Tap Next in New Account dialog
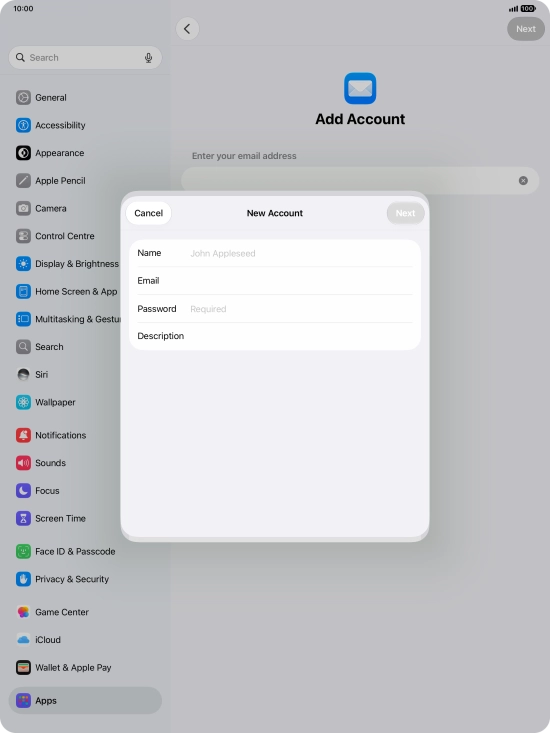Viewport: 550px width, 733px height. 405,213
